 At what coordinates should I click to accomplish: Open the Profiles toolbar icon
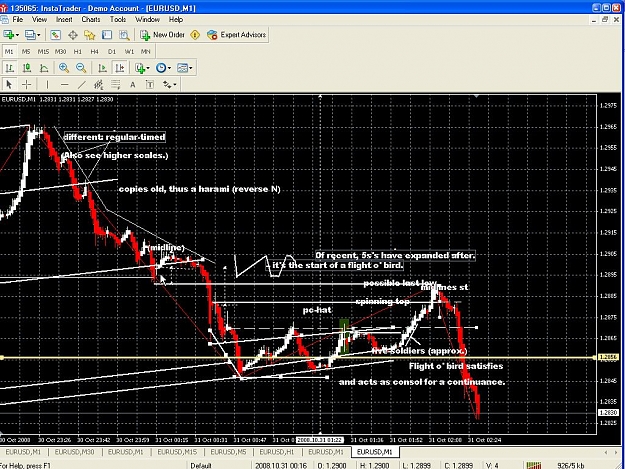(30, 35)
